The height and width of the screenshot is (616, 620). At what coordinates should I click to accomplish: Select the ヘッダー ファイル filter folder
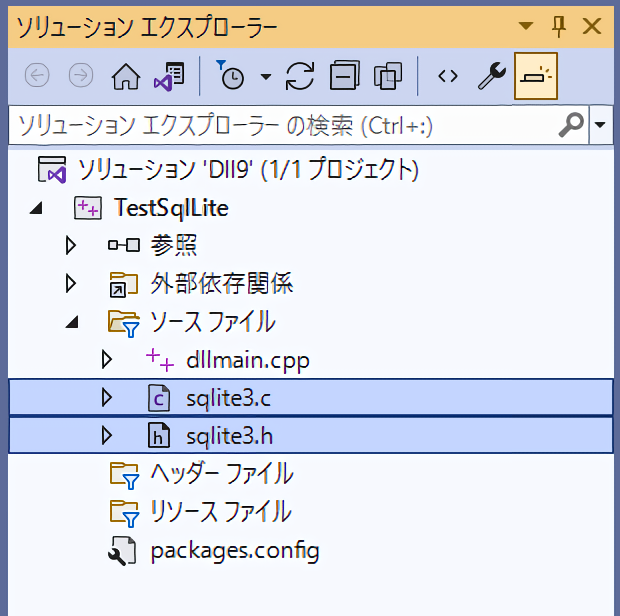pyautogui.click(x=220, y=473)
